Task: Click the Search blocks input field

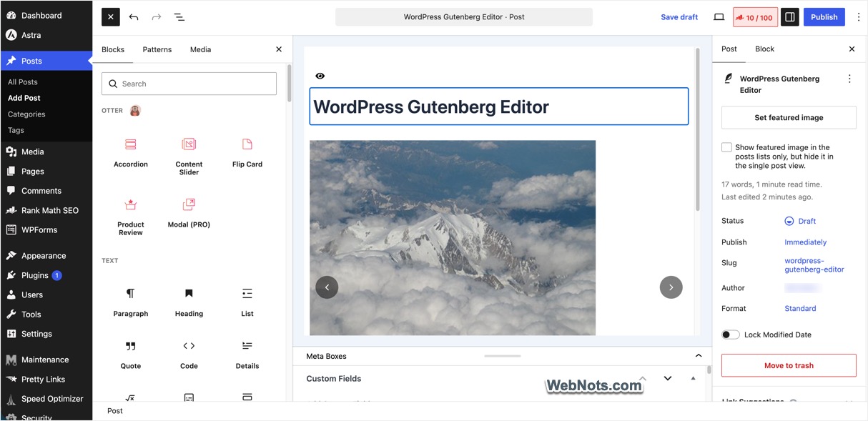Action: tap(189, 84)
